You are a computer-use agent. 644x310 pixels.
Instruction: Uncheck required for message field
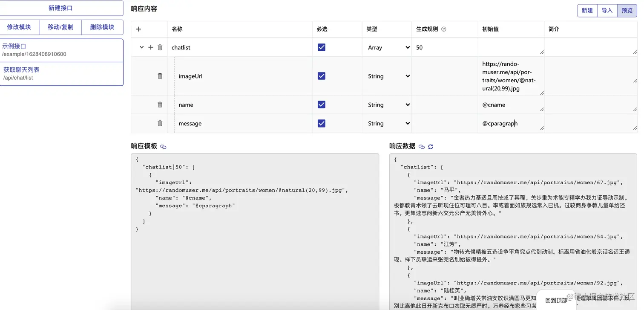click(322, 123)
